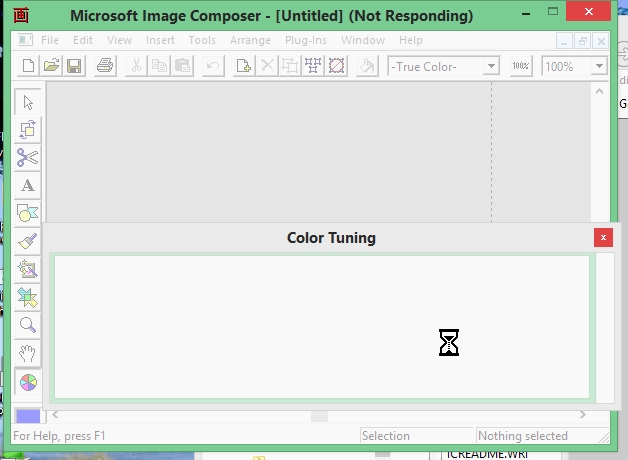Copy using the toolbar copy icon
Screen dimensions: 628x460
(x=159, y=66)
